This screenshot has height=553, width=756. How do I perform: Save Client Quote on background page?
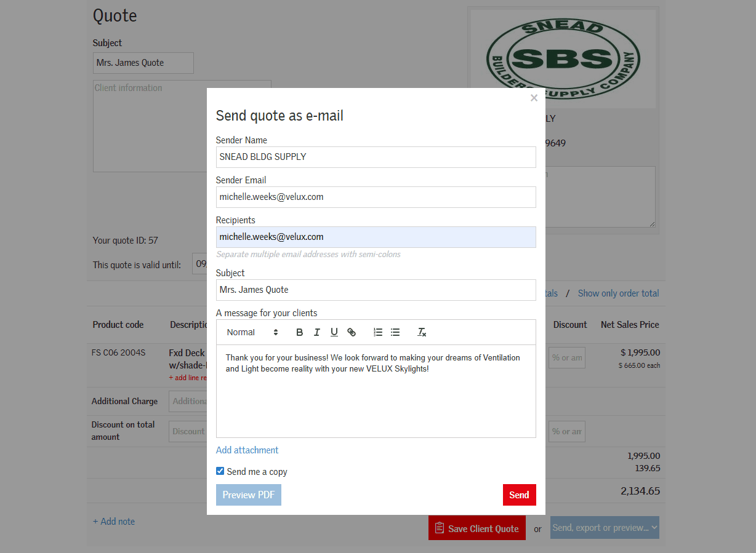point(477,528)
